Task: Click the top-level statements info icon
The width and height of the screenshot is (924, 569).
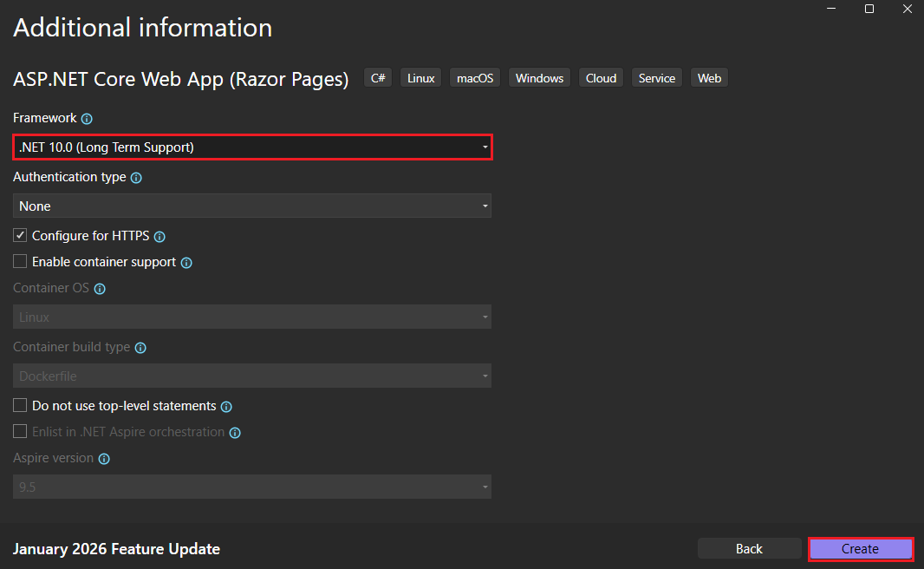Action: click(226, 406)
